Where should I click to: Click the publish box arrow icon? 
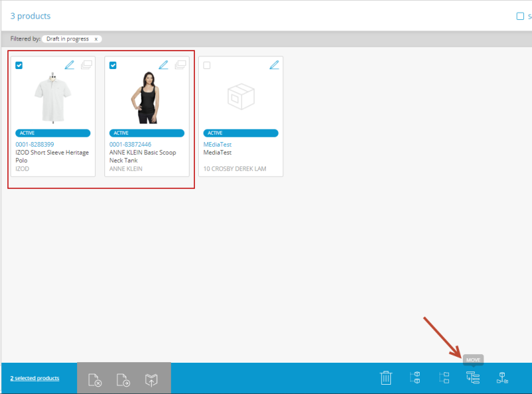click(x=152, y=380)
